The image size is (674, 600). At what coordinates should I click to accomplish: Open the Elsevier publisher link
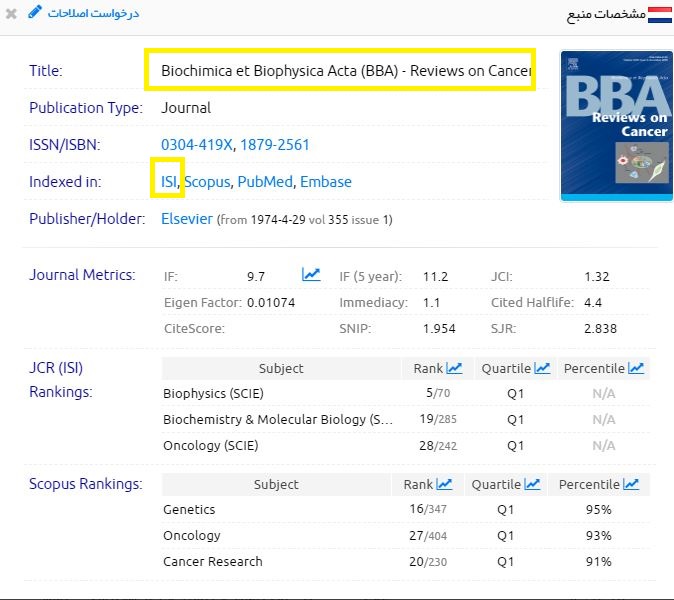click(187, 218)
